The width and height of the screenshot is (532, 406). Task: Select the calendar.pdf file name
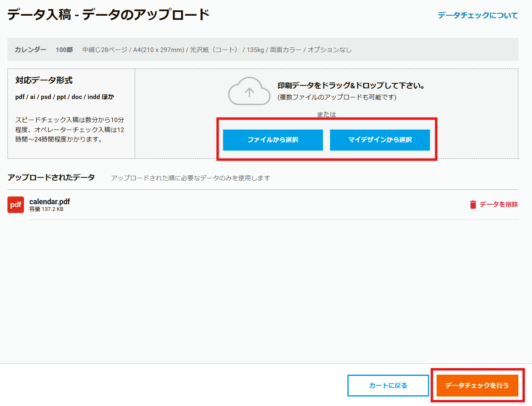(50, 201)
